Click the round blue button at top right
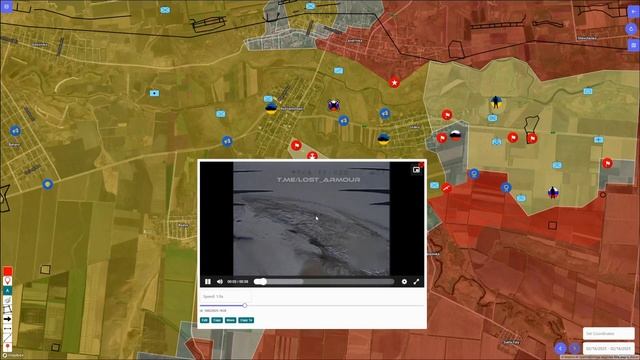Viewport: 640px width, 360px height. (x=631, y=29)
